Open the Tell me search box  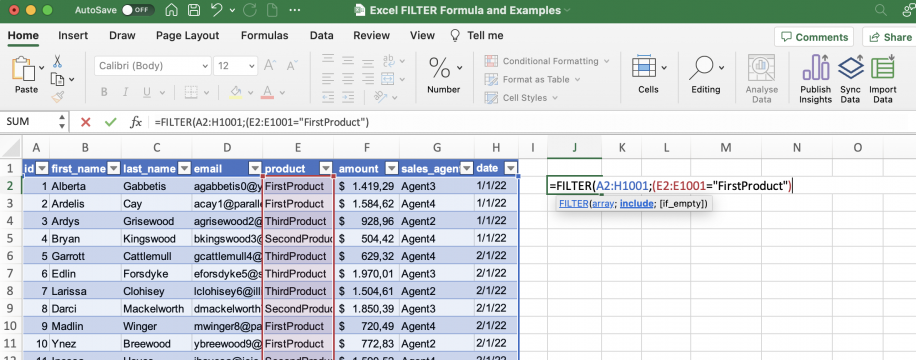click(476, 36)
